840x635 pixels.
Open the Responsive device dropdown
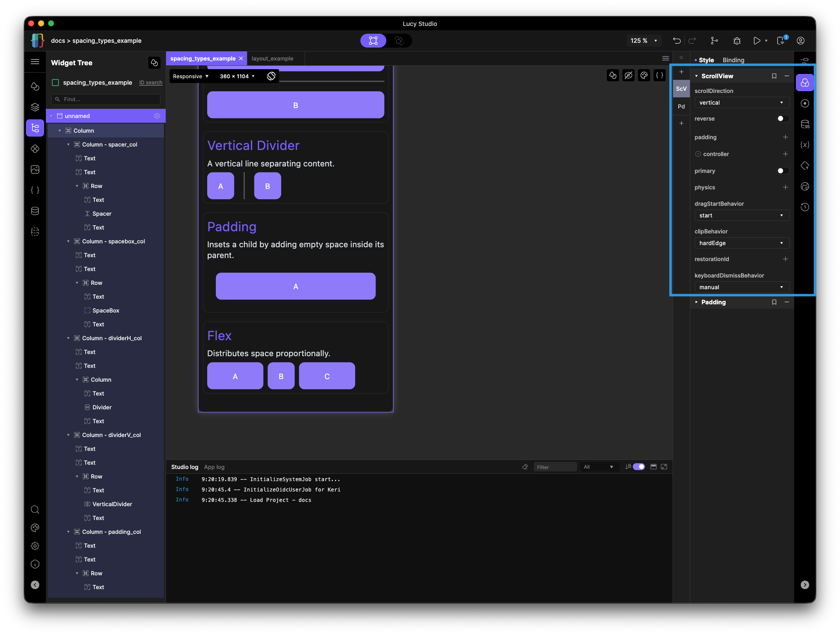[191, 77]
